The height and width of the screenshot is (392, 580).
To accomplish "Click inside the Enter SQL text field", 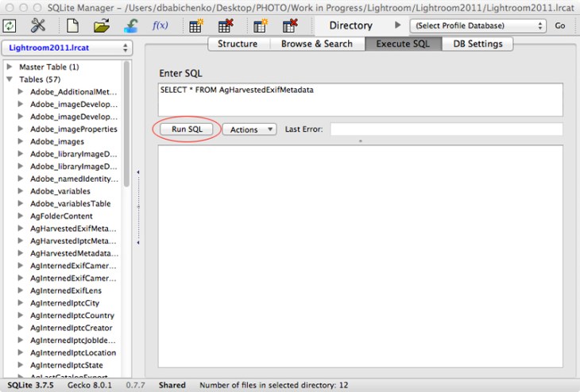I will point(360,100).
